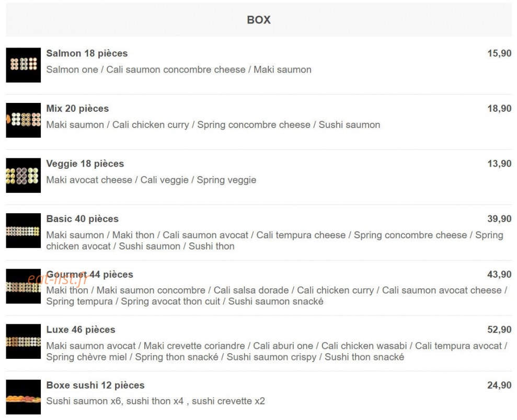Click the BOX section header
The height and width of the screenshot is (420, 517).
click(259, 20)
